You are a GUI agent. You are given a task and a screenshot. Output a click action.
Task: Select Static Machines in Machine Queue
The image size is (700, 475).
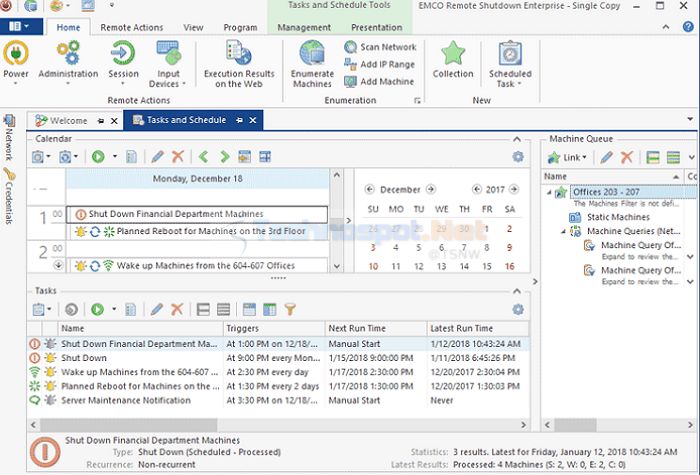coord(618,217)
